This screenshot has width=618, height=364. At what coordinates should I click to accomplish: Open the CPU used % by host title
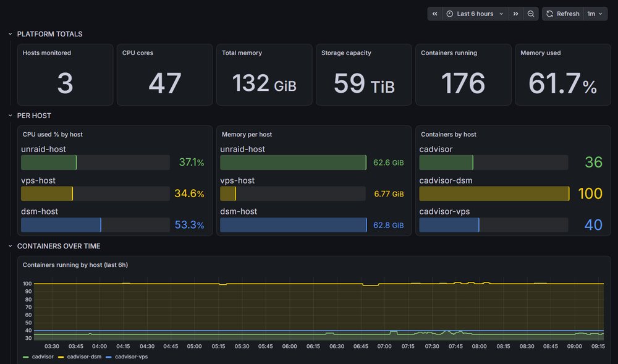53,134
